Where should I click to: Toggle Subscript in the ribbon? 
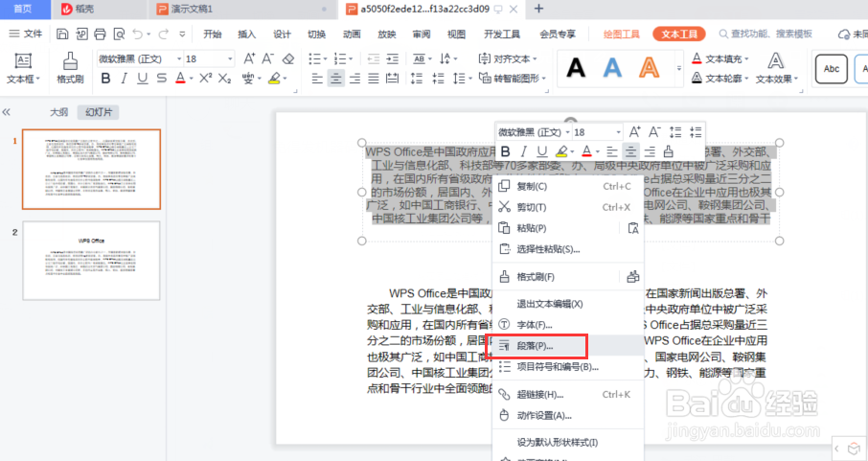point(224,79)
